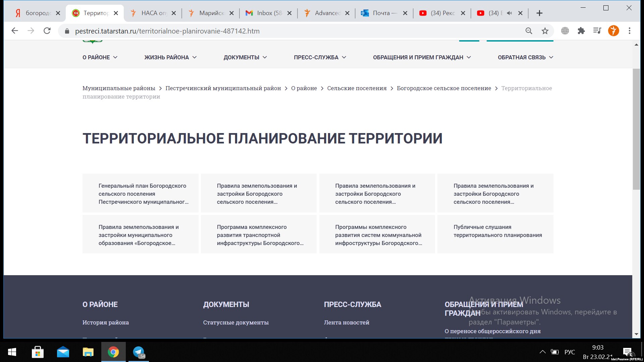Open the Генеральный план Богородского document link

coord(142,194)
